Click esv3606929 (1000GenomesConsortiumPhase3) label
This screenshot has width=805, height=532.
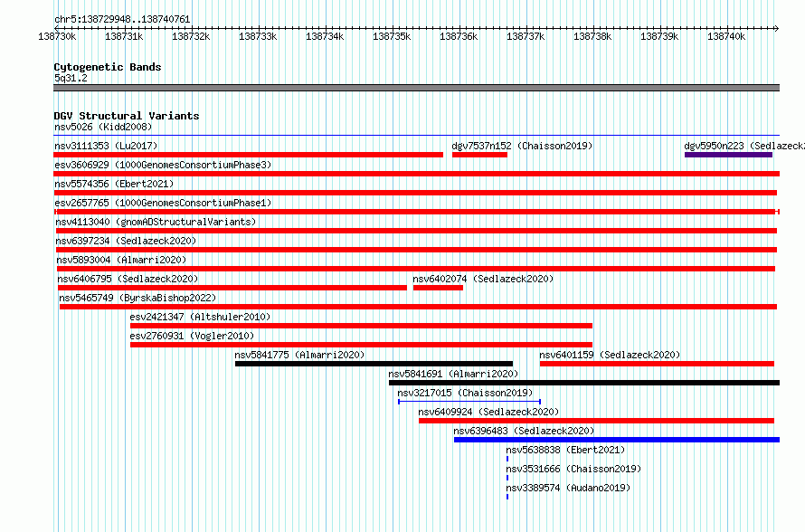pos(163,165)
